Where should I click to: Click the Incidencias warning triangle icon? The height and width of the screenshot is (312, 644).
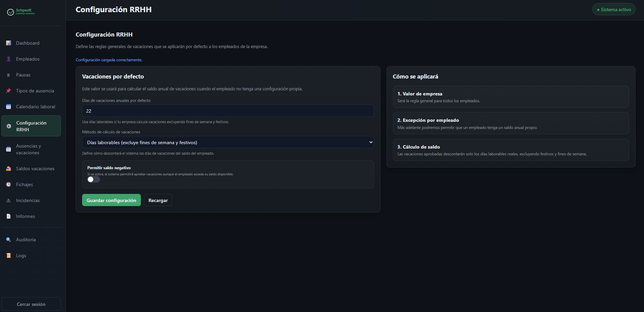click(8, 200)
